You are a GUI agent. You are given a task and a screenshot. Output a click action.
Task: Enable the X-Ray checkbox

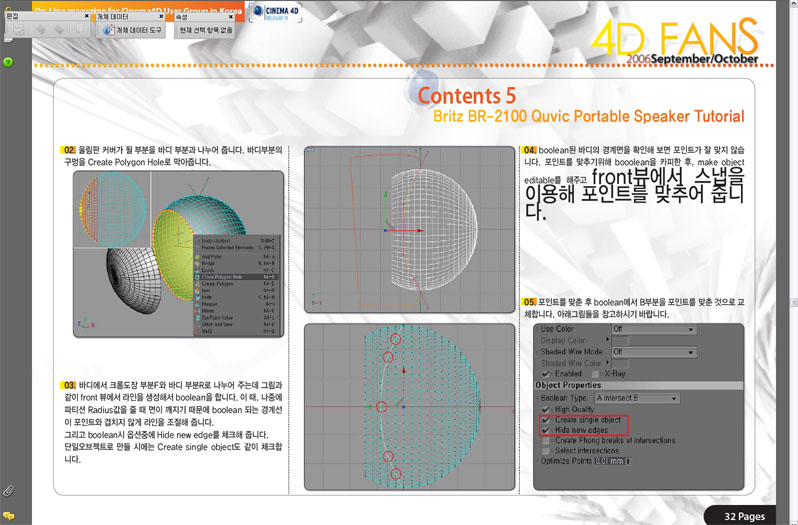click(x=595, y=374)
